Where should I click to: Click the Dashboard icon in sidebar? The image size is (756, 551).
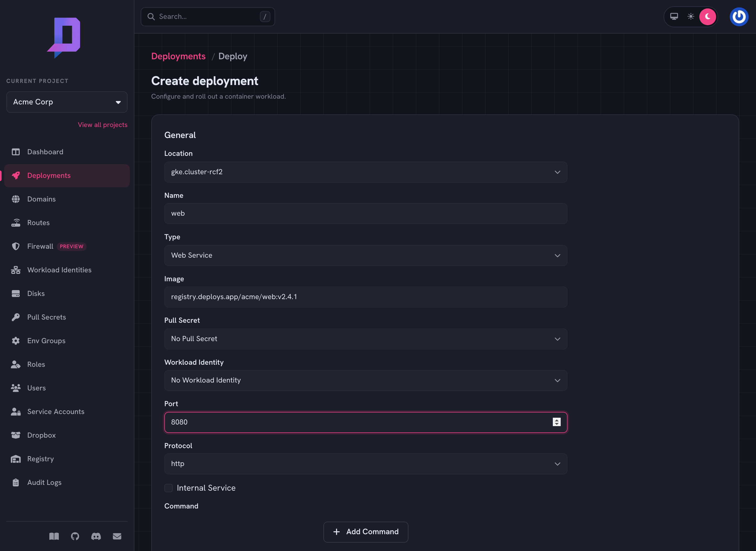[x=16, y=152]
